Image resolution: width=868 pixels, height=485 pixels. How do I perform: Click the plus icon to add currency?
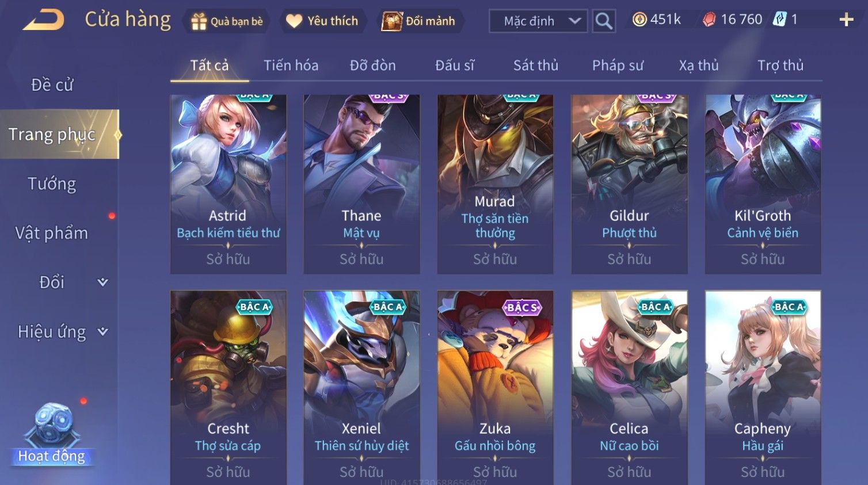(x=846, y=20)
